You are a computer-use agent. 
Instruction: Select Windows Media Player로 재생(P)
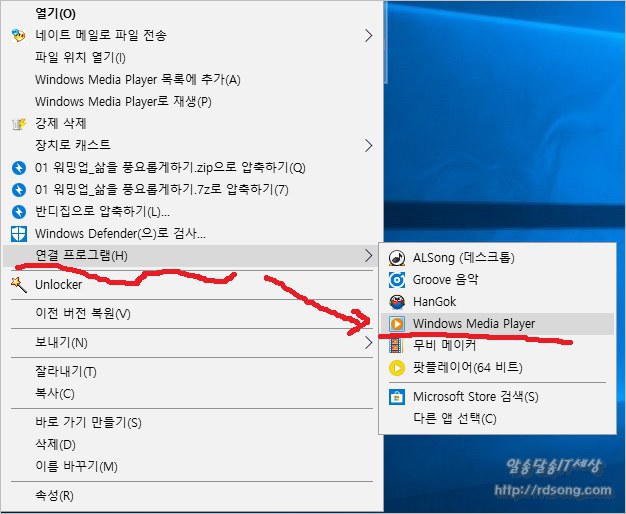pos(192,101)
